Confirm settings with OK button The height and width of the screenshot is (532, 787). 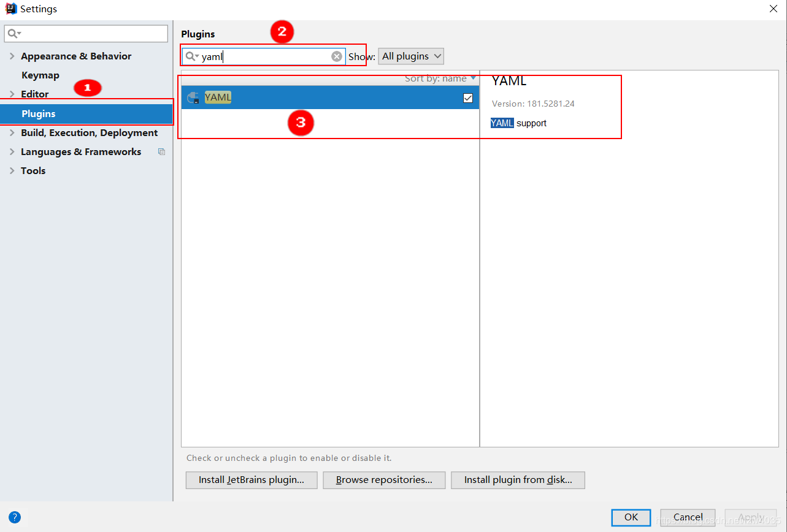631,517
